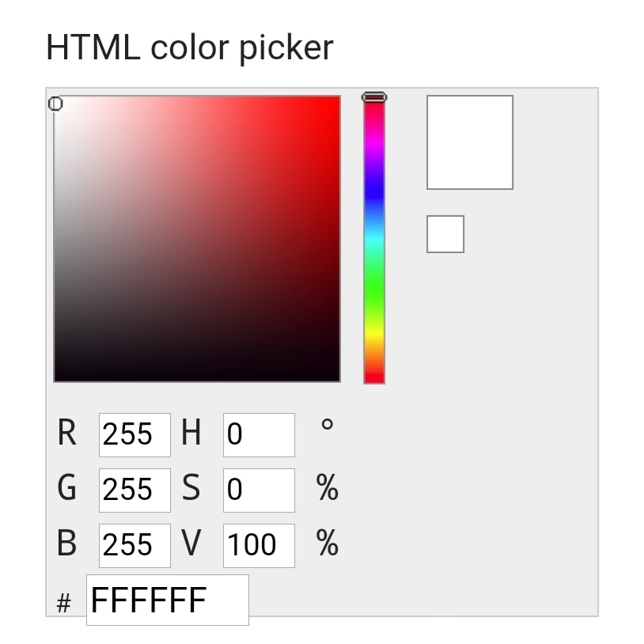Click the large white color preview box
Image resolution: width=644 pixels, height=644 pixels.
[x=469, y=142]
